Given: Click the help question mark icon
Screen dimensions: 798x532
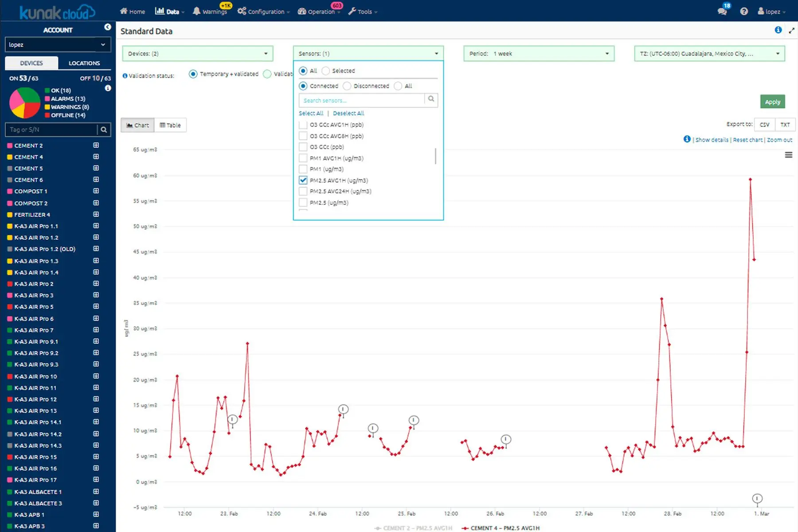Looking at the screenshot, I should coord(744,12).
